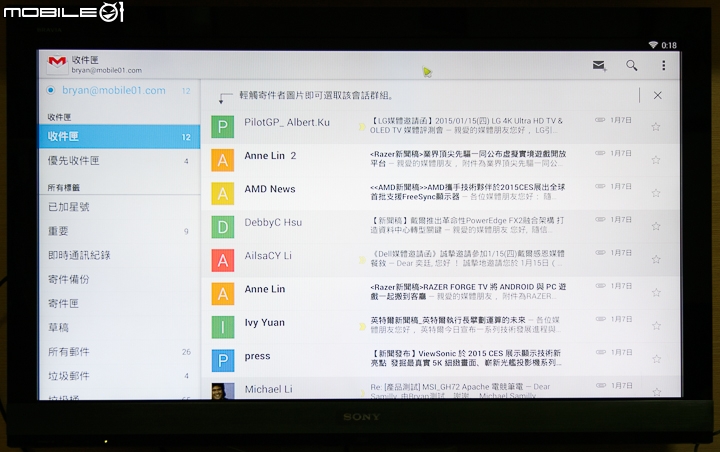This screenshot has height=452, width=720.
Task: Open the LG媒體邀請函 email from PilotGP_Albert.Ku
Action: coord(441,127)
